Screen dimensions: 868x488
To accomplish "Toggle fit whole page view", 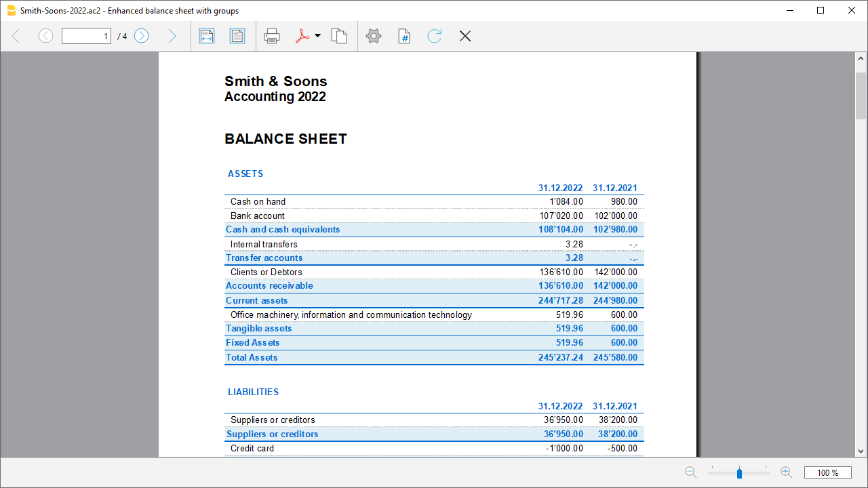I will [x=237, y=36].
